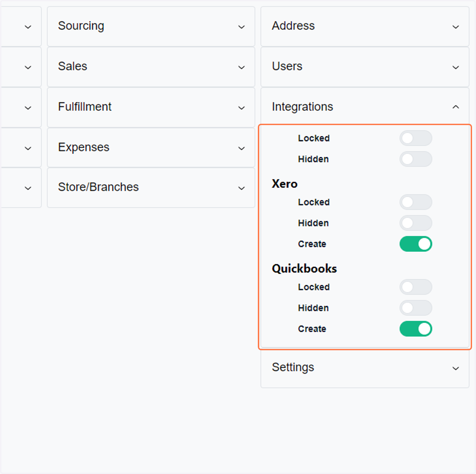Collapse the Integrations section chevron
Image resolution: width=476 pixels, height=474 pixels.
click(x=456, y=107)
